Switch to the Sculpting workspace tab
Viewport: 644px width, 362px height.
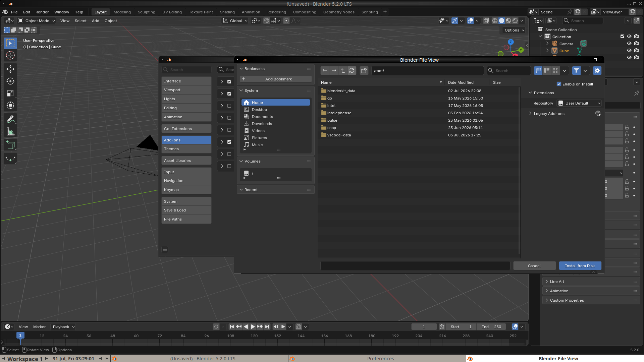click(146, 12)
